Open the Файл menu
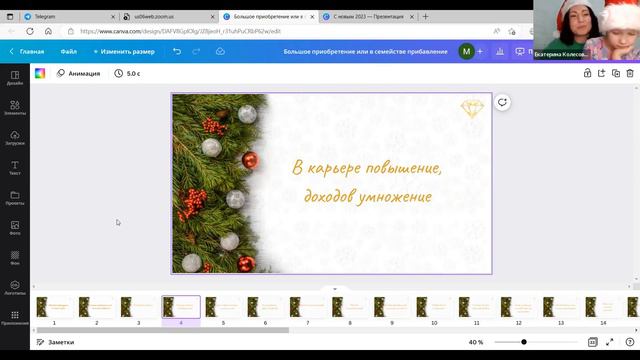This screenshot has height=360, width=640. (69, 51)
